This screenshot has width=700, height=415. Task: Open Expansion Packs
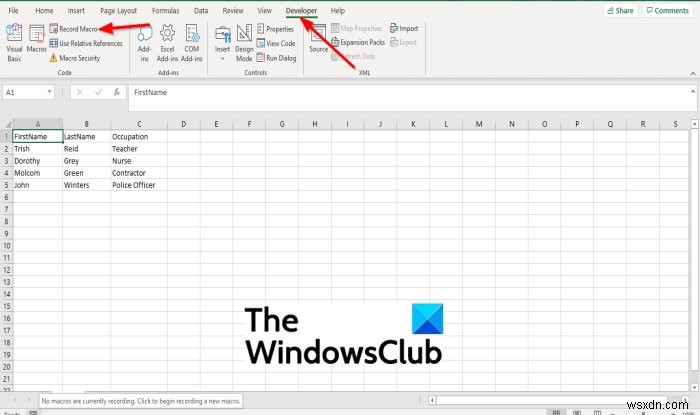coord(358,42)
